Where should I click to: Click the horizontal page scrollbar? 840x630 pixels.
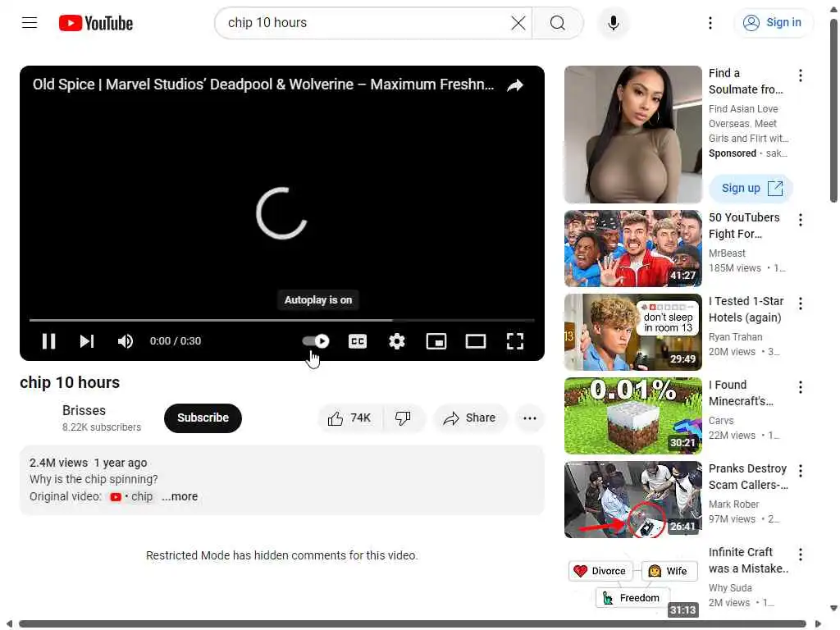click(413, 623)
